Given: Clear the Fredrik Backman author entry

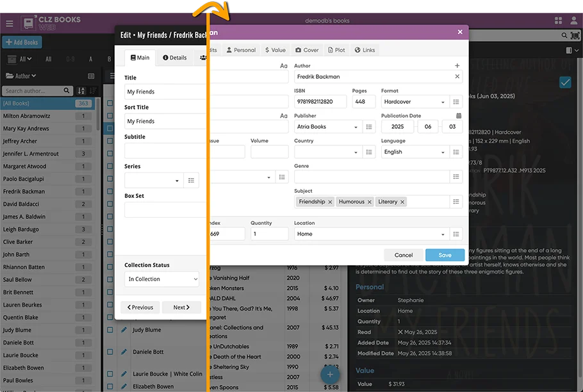Looking at the screenshot, I should pos(457,76).
